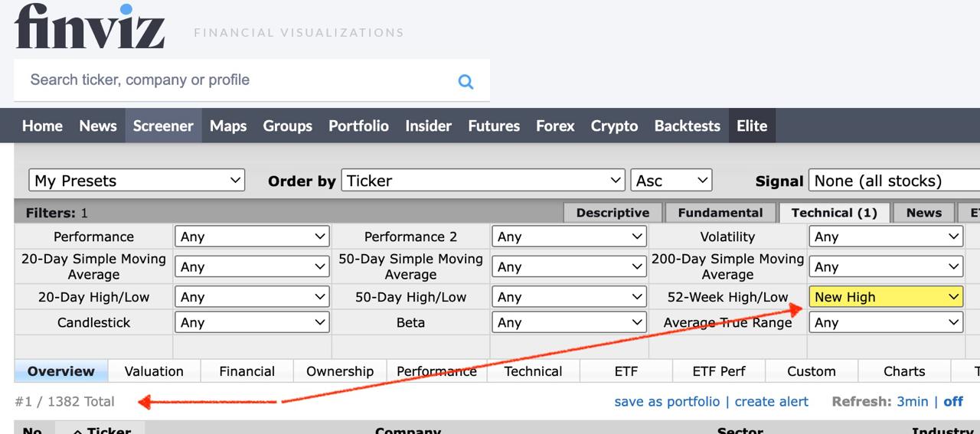
Task: Select the Descriptive filter tab
Action: click(x=612, y=213)
